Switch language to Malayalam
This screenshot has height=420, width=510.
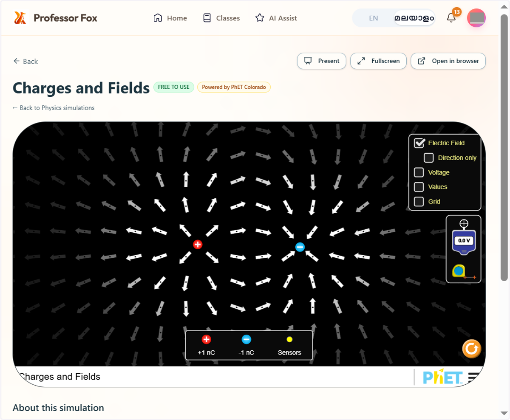[x=414, y=18]
